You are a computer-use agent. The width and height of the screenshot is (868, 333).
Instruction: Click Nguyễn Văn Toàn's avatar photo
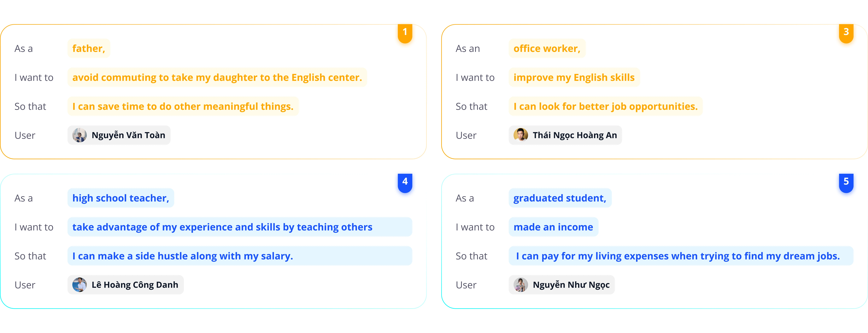tap(80, 135)
